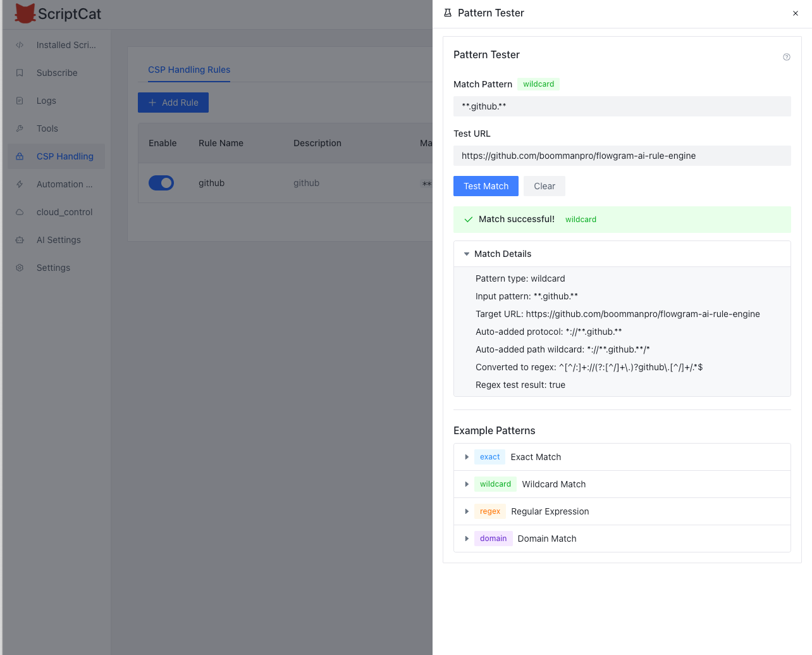Click the ScriptCat logo icon
The width and height of the screenshot is (812, 655).
(x=25, y=13)
